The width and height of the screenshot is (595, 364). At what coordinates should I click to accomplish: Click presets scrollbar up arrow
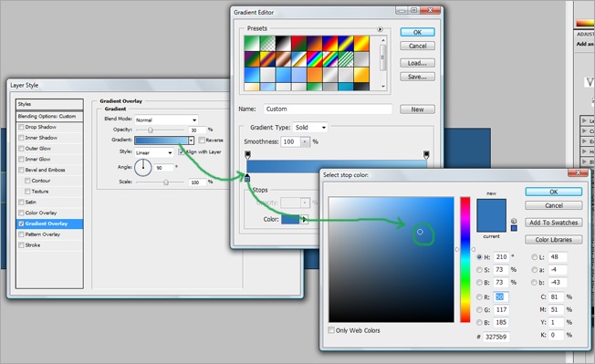383,40
